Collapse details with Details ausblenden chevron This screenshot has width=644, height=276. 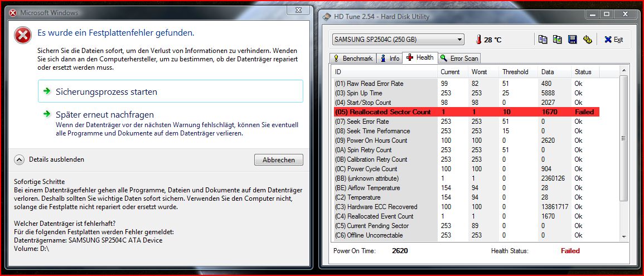pos(20,159)
